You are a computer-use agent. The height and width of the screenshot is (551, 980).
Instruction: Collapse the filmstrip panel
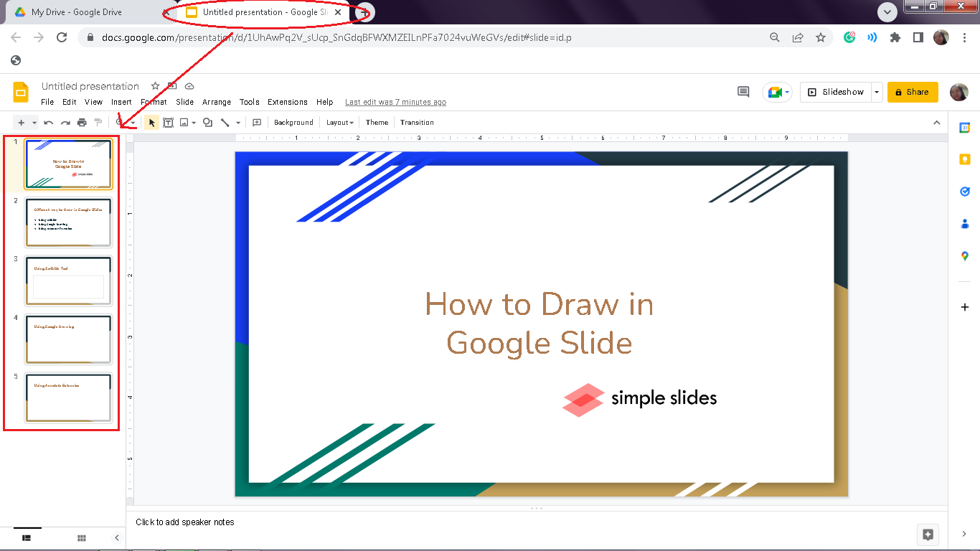[x=117, y=537]
